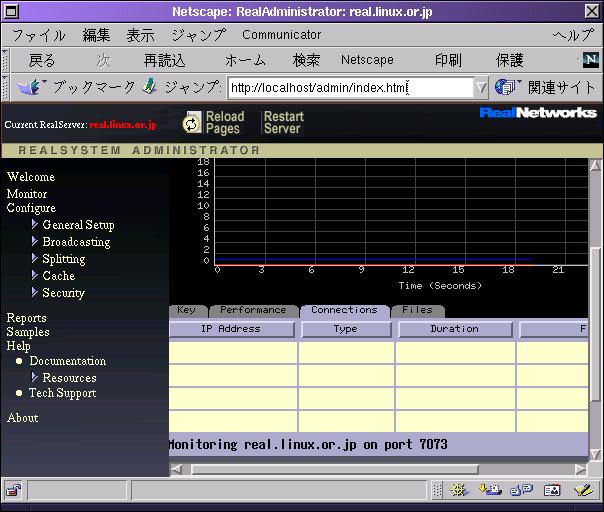Open the 表示 (View) menu

[x=141, y=35]
